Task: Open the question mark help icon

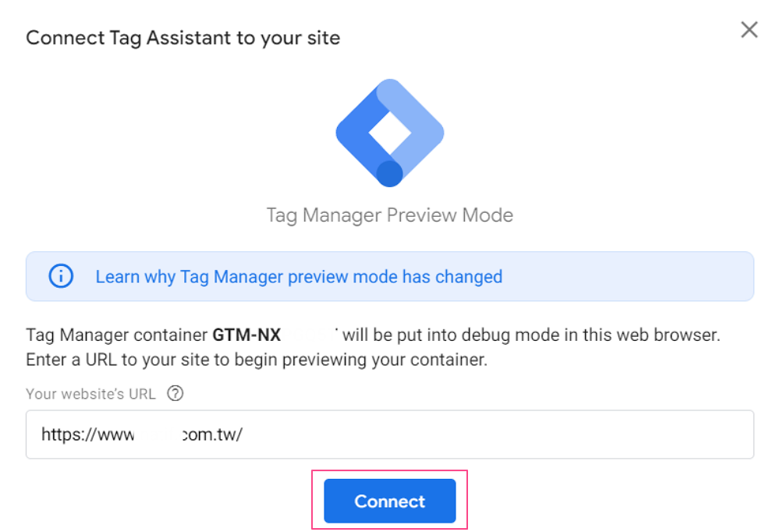Action: coord(175,393)
